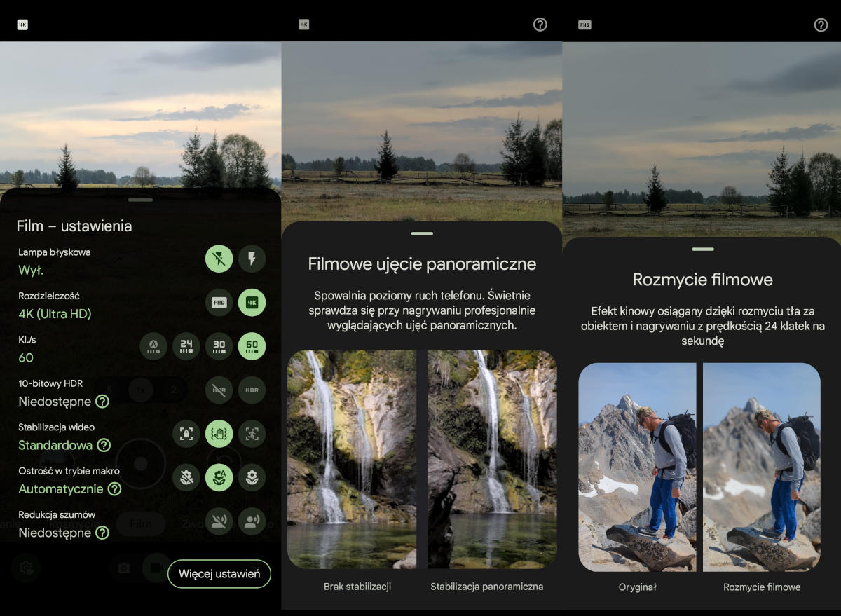Screen dimensions: 841x616
Task: Select active stabilization running-person icon
Action: pyautogui.click(x=252, y=434)
